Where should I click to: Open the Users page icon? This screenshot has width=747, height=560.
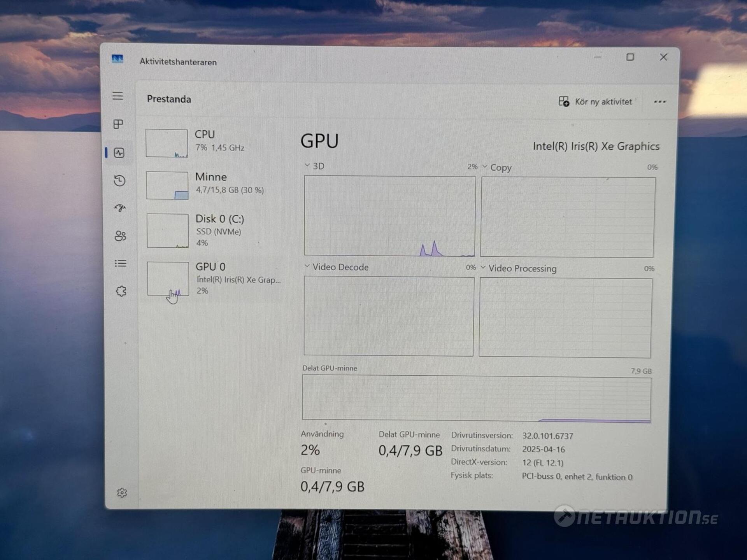coord(120,236)
